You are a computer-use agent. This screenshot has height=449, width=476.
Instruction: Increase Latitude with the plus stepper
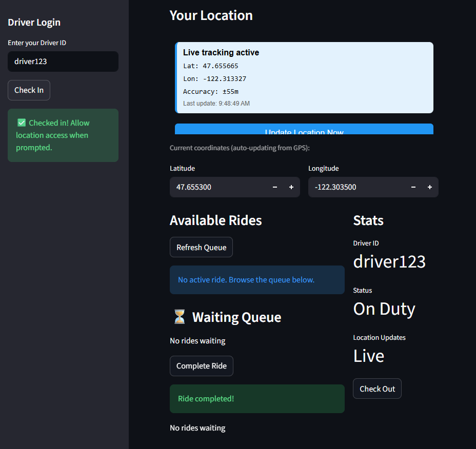click(x=291, y=187)
